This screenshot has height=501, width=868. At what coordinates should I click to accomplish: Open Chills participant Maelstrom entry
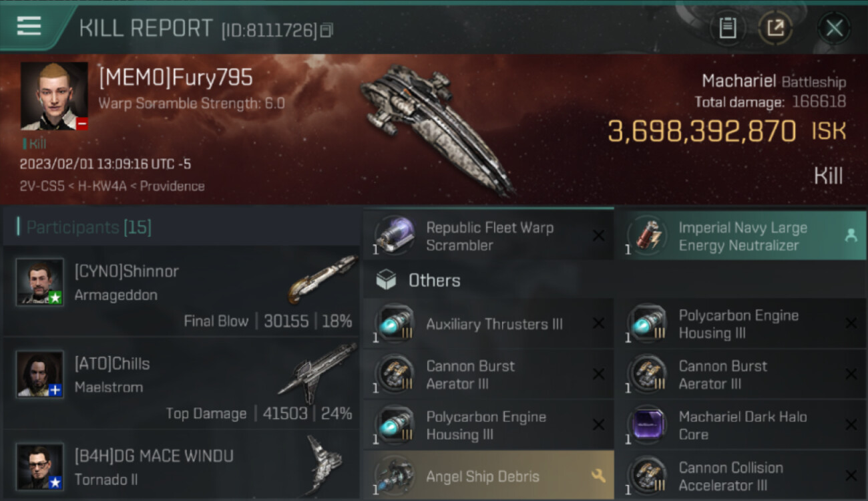pyautogui.click(x=181, y=383)
